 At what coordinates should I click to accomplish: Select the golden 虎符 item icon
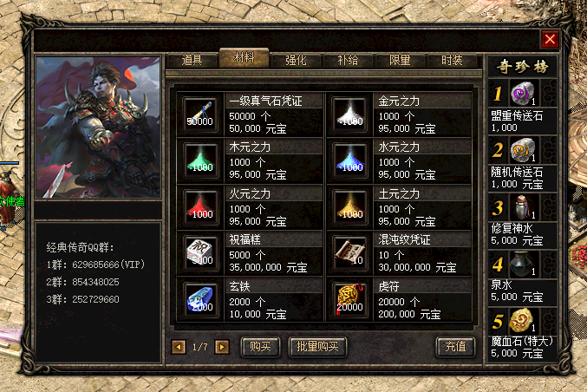point(349,300)
